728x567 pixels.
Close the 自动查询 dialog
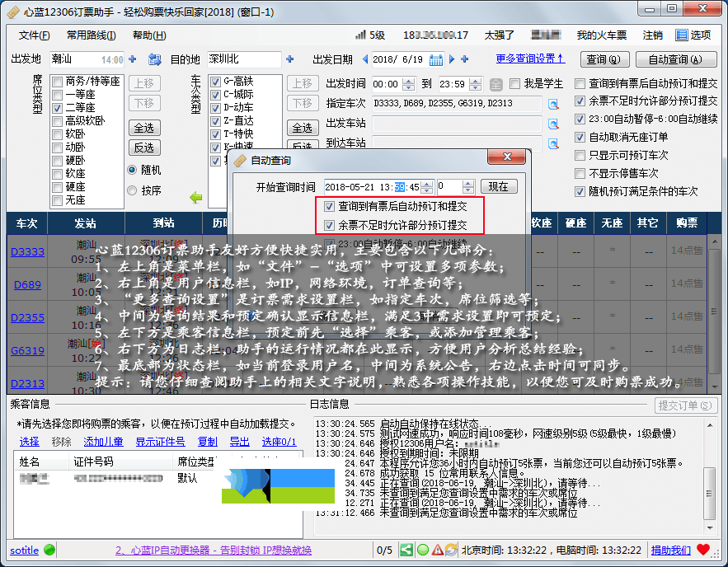506,157
